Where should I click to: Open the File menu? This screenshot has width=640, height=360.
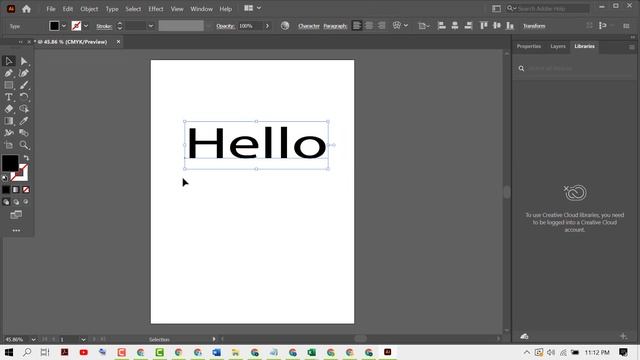tap(51, 9)
